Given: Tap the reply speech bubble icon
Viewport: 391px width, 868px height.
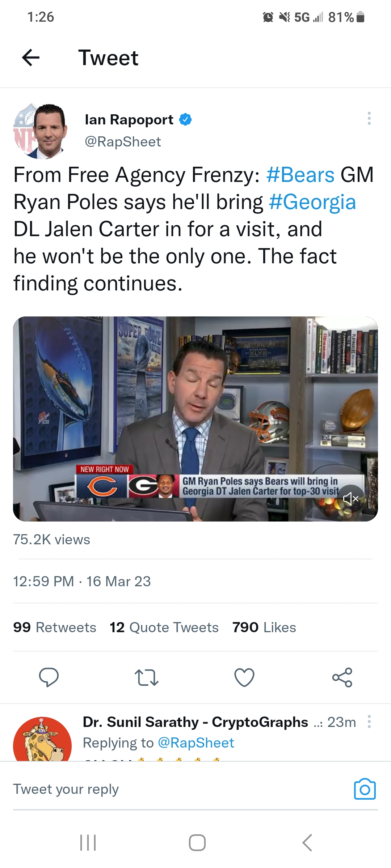Looking at the screenshot, I should click(x=49, y=677).
